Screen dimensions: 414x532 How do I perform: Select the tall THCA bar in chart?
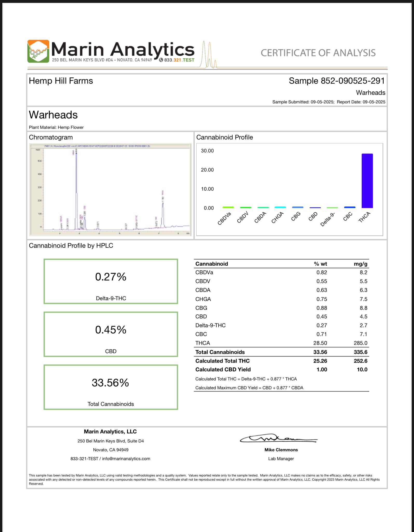click(x=367, y=181)
